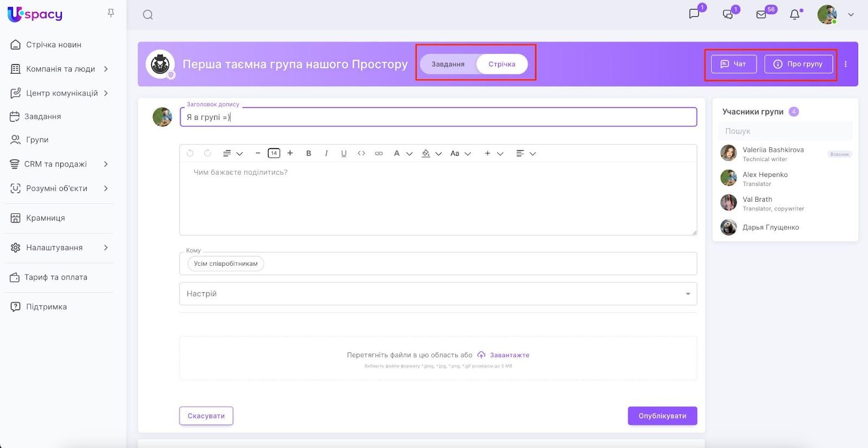This screenshot has width=868, height=448.
Task: Switch to the Завдання tab in group header
Action: 448,64
